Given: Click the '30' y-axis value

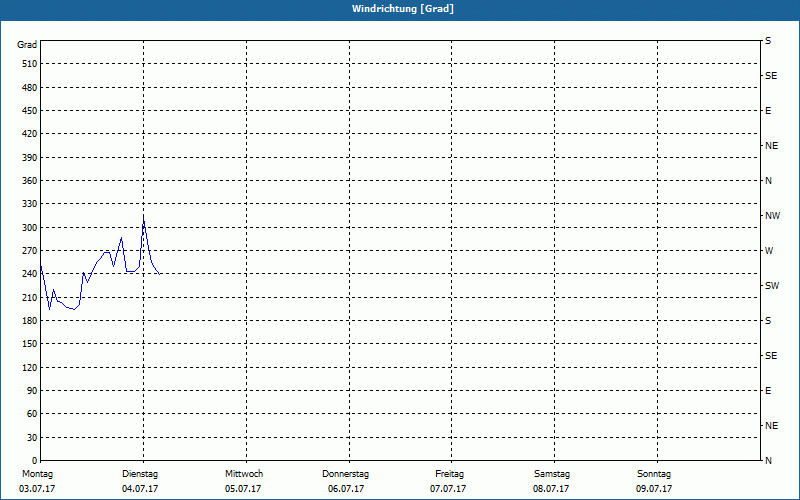Looking at the screenshot, I should tap(32, 437).
